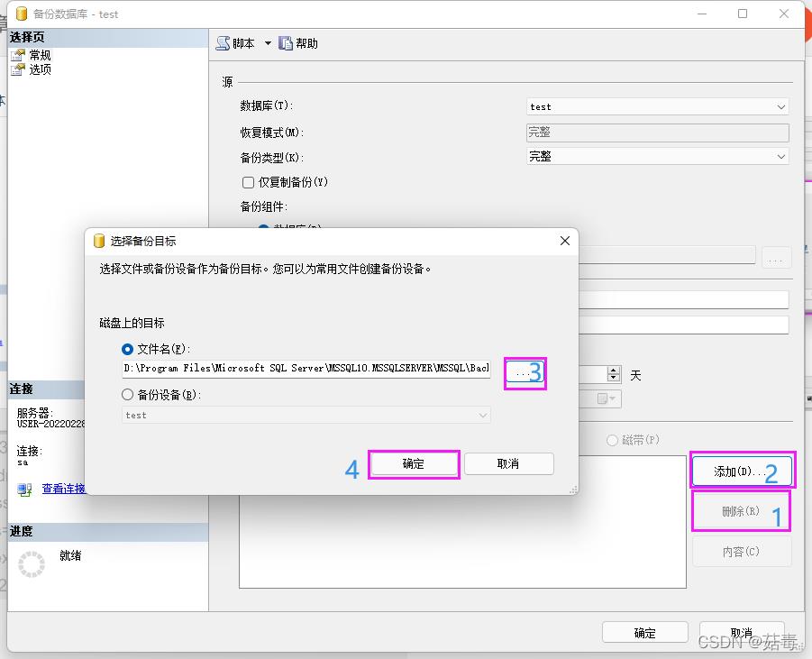Click 取消 in destination dialog
The image size is (812, 659).
pos(508,463)
